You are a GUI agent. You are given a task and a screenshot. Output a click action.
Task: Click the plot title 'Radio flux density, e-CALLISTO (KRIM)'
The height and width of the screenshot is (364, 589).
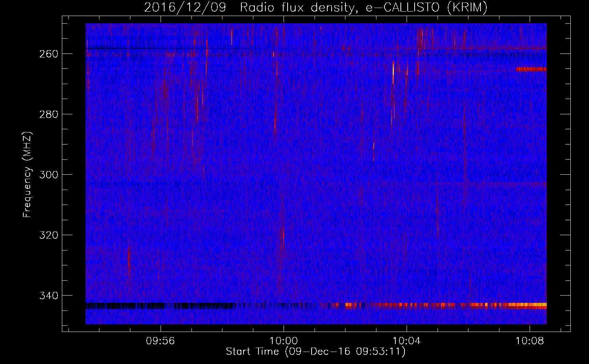point(363,7)
